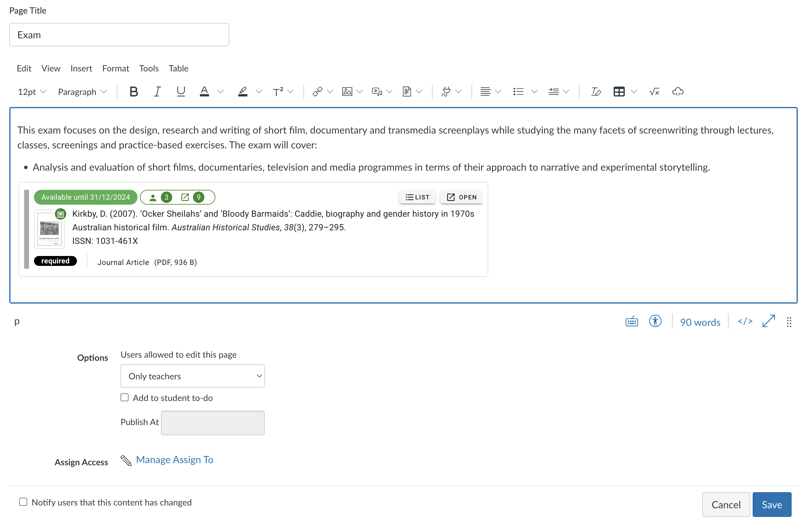
Task: Embed an image
Action: pyautogui.click(x=348, y=91)
